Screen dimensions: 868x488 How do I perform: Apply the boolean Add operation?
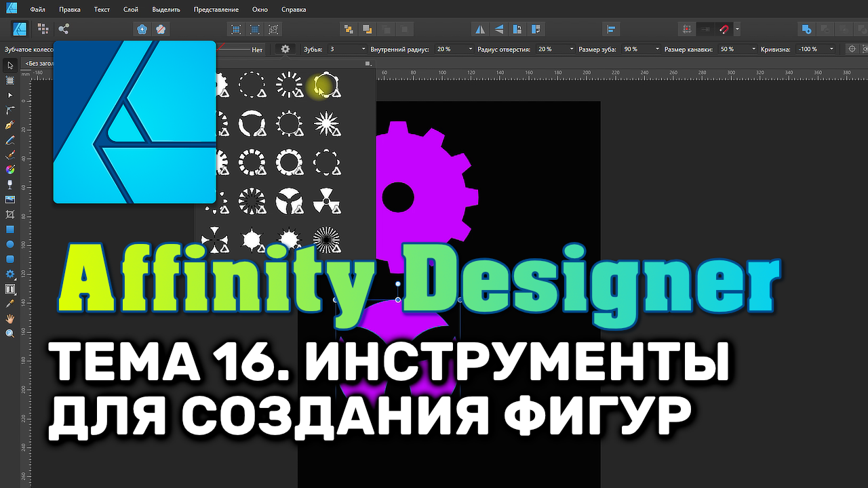(x=806, y=29)
